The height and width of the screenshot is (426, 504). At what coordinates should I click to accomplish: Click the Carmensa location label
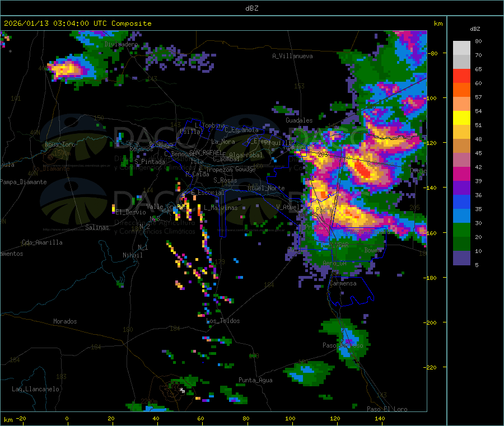pyautogui.click(x=343, y=283)
